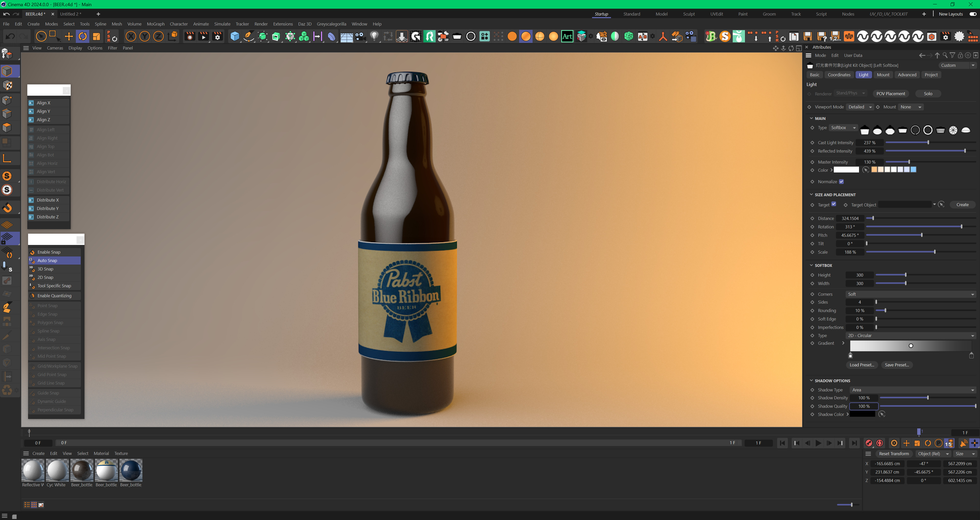
Task: Click the Light bulb object icon
Action: point(374,36)
